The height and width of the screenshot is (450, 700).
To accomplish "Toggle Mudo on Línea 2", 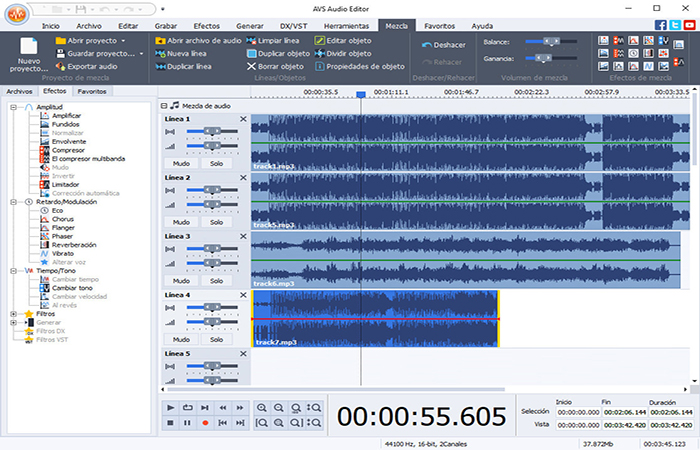I will 181,222.
